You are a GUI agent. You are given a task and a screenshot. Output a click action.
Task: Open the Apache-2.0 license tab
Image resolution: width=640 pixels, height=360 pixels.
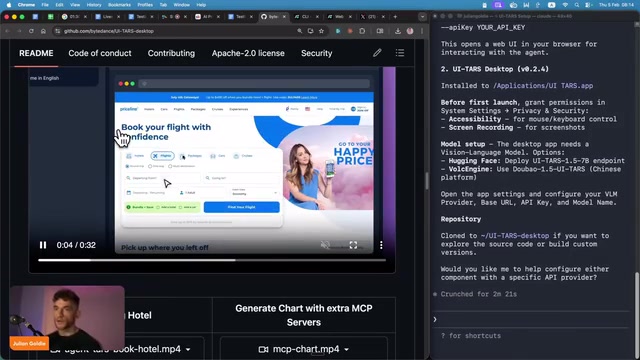pyautogui.click(x=248, y=53)
